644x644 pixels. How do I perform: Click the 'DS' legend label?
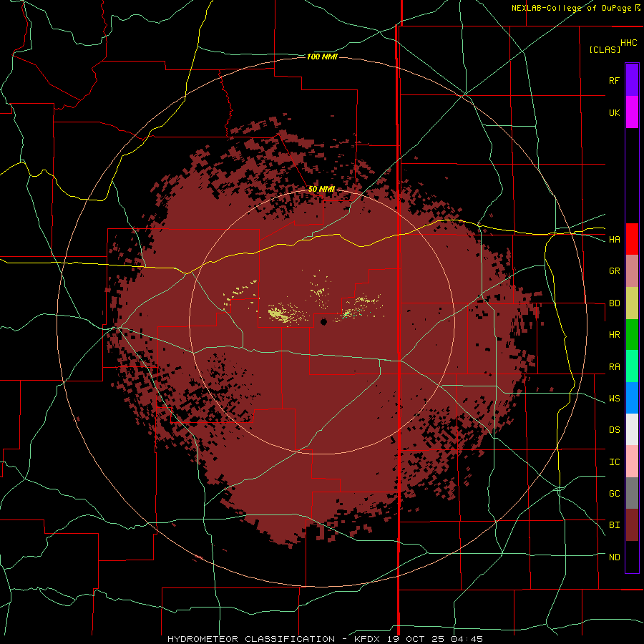(x=614, y=430)
